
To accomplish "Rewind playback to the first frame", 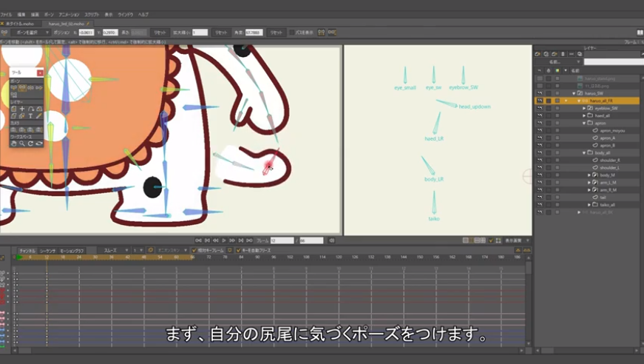I will point(198,240).
